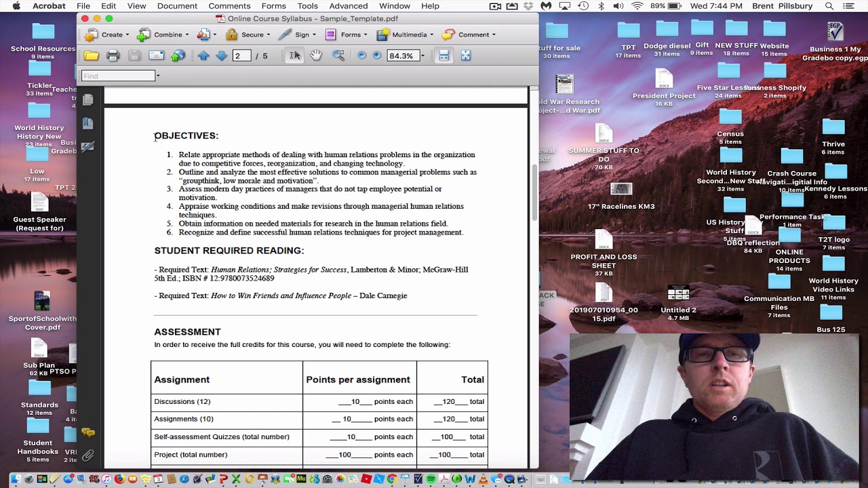Click the email envelope icon in toolbar
Image resolution: width=868 pixels, height=488 pixels.
(156, 56)
